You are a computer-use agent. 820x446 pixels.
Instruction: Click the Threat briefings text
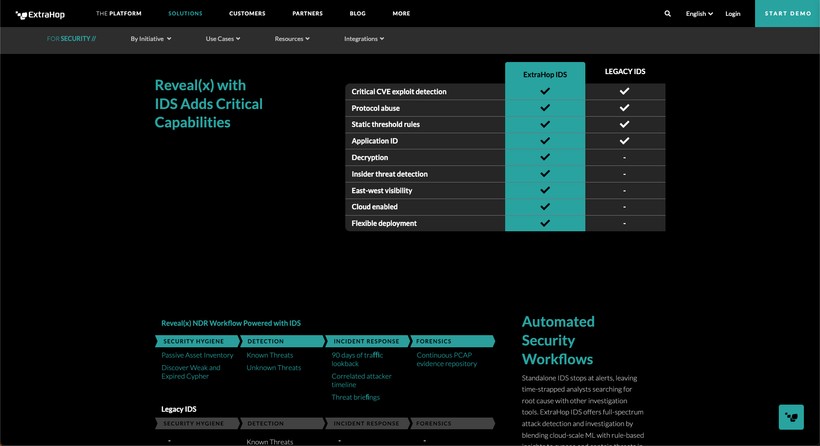356,397
